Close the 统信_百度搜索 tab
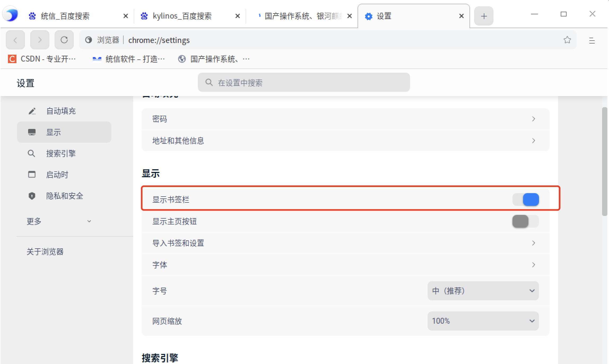The image size is (609, 364). pos(126,16)
